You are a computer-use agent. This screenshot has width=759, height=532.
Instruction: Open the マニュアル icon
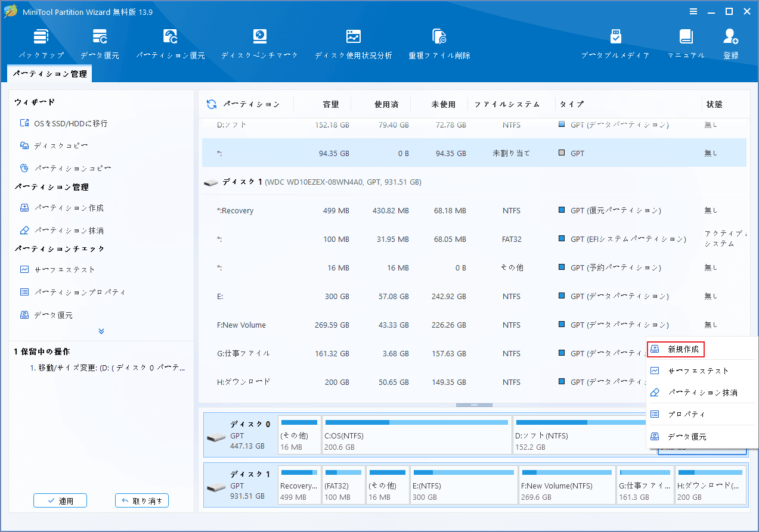[686, 43]
